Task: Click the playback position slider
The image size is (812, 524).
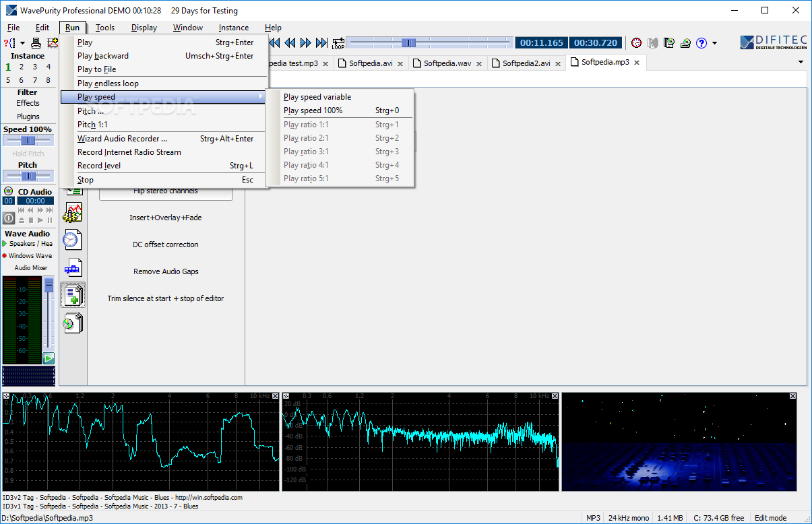Action: click(429, 42)
